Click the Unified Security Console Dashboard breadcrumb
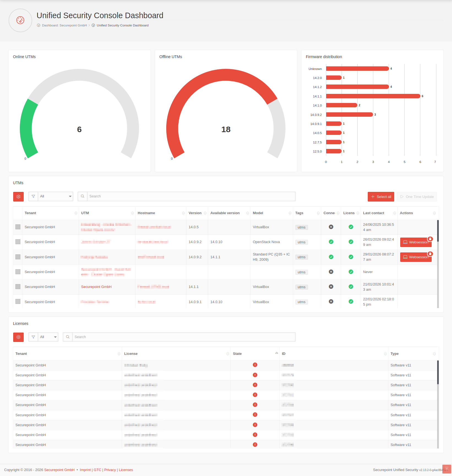Viewport: 452px width, 476px height. 122,25
